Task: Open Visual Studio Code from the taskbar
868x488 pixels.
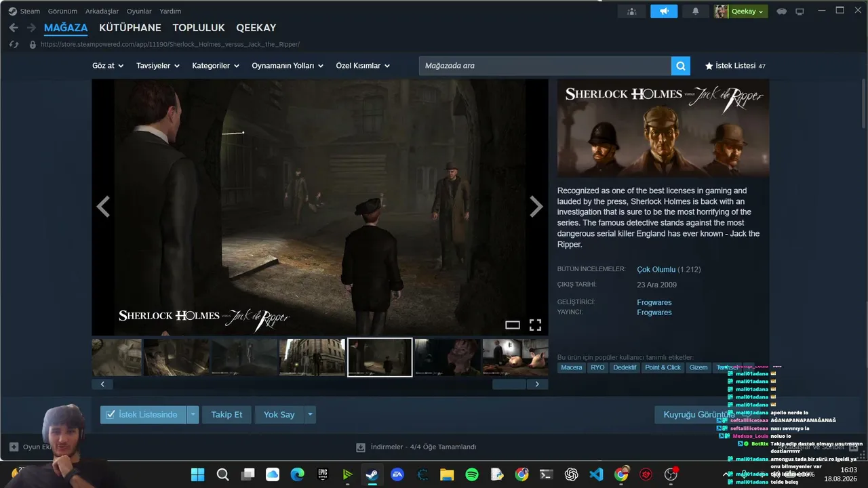Action: point(596,474)
